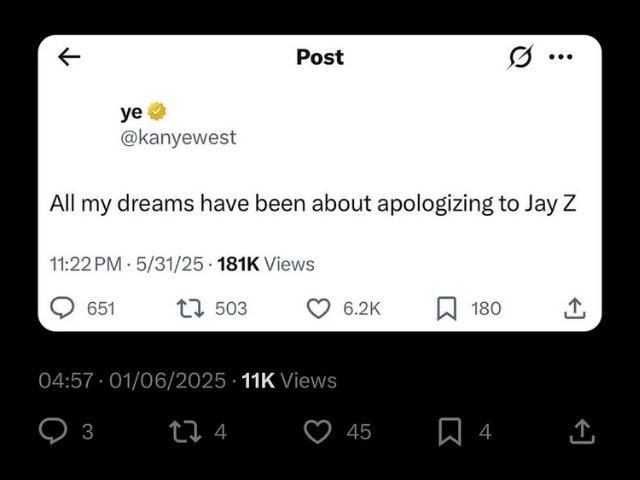Viewport: 640px width, 480px height.
Task: Open the three-dot more options menu
Action: pyautogui.click(x=561, y=57)
